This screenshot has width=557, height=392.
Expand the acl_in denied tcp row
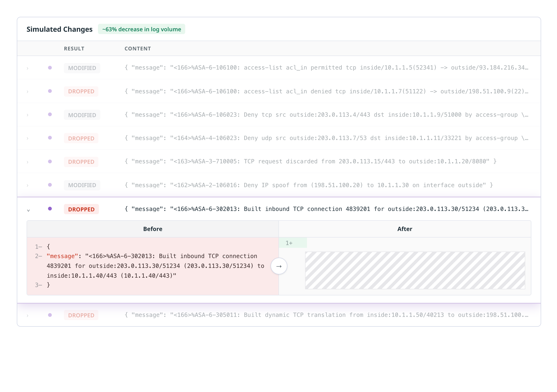28,91
